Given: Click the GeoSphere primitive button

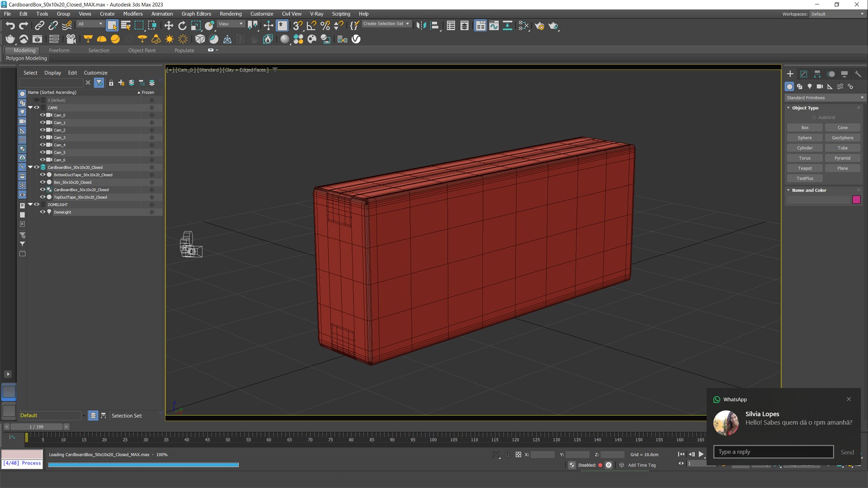Looking at the screenshot, I should (843, 138).
